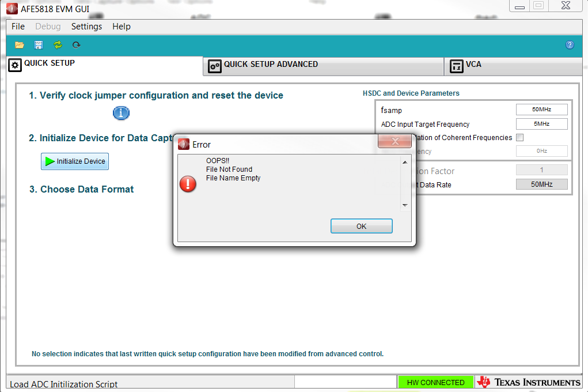Close the Error dialog with X
Image resolution: width=588 pixels, height=392 pixels.
pos(395,141)
